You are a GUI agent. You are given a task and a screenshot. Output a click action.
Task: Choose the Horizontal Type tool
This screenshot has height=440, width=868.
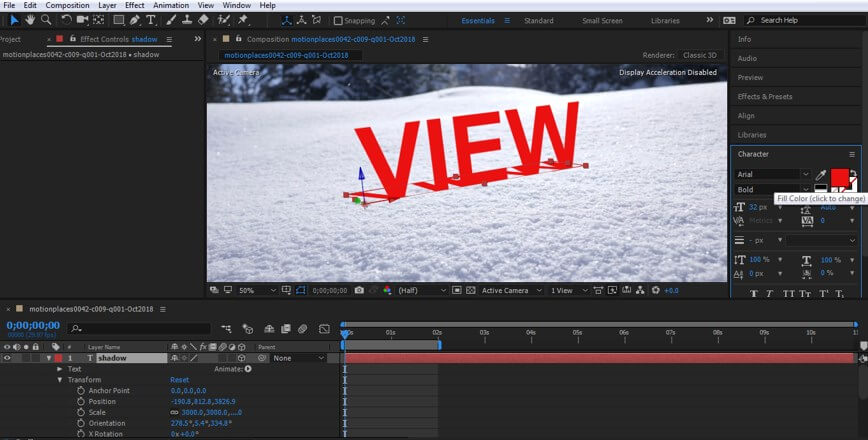point(151,19)
